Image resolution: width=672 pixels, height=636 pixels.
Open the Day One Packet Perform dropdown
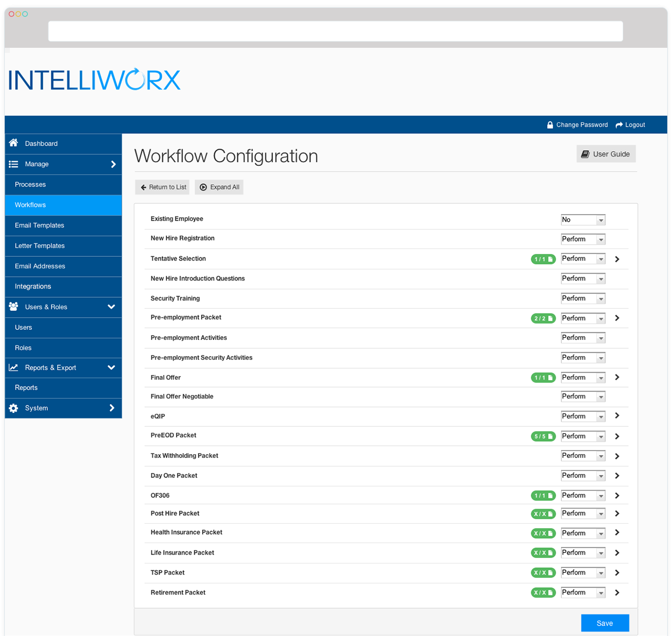click(x=583, y=476)
